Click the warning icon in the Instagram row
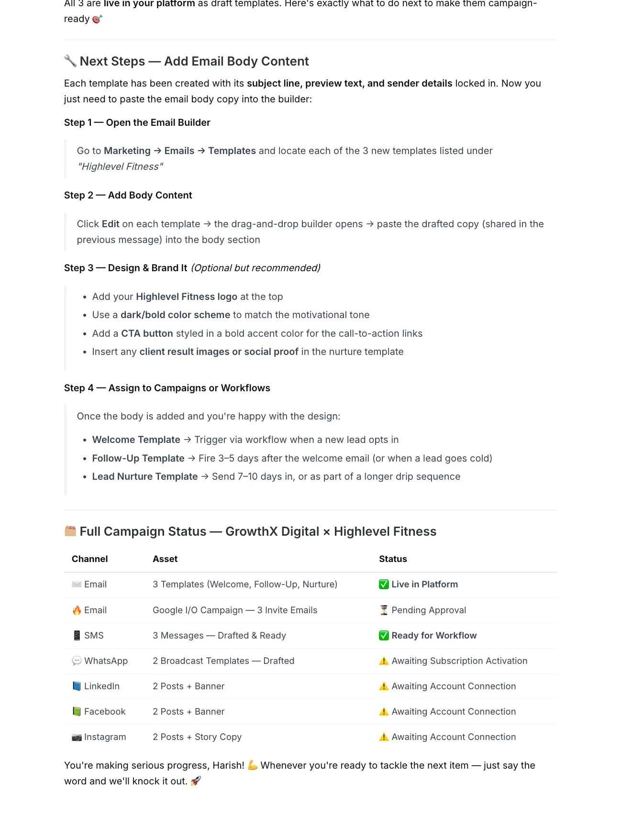This screenshot has height=838, width=644. 384,737
